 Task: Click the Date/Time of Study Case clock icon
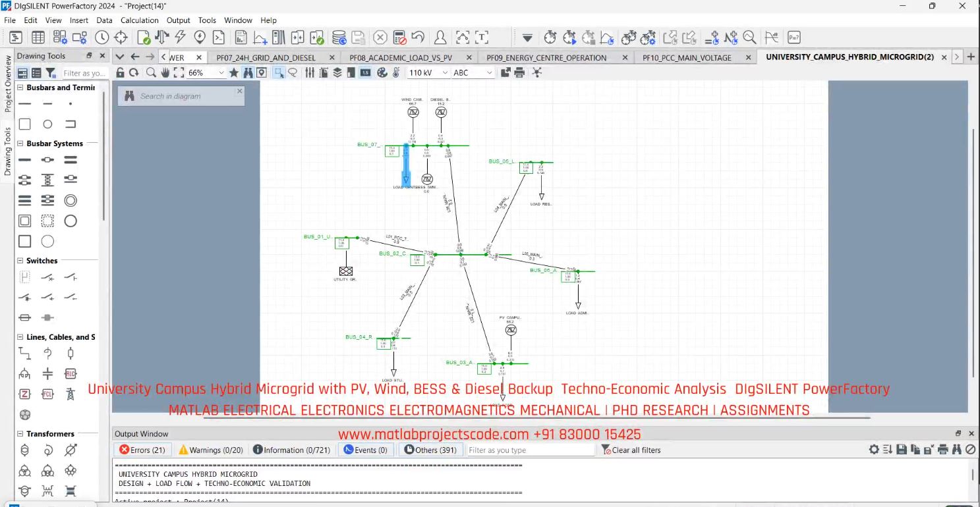coord(101,38)
